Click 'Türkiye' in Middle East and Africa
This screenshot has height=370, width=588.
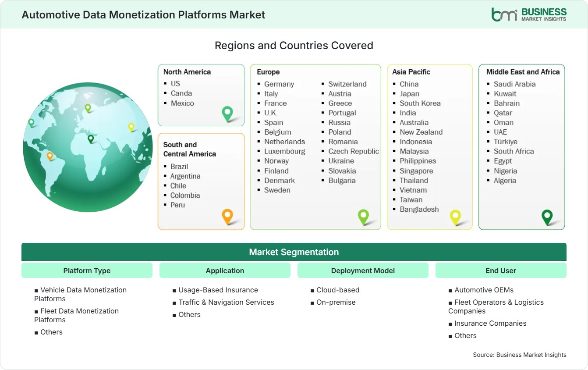(506, 142)
